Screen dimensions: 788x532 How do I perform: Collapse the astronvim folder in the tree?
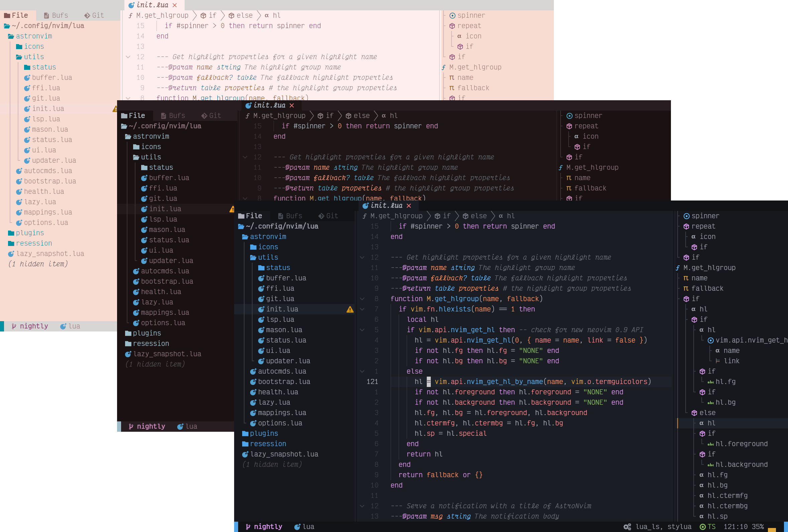(268, 236)
